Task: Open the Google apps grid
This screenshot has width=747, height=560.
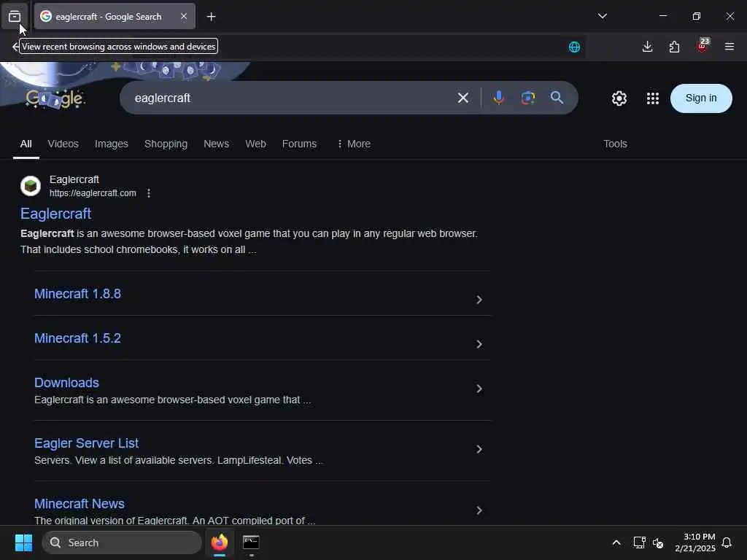Action: pyautogui.click(x=653, y=98)
